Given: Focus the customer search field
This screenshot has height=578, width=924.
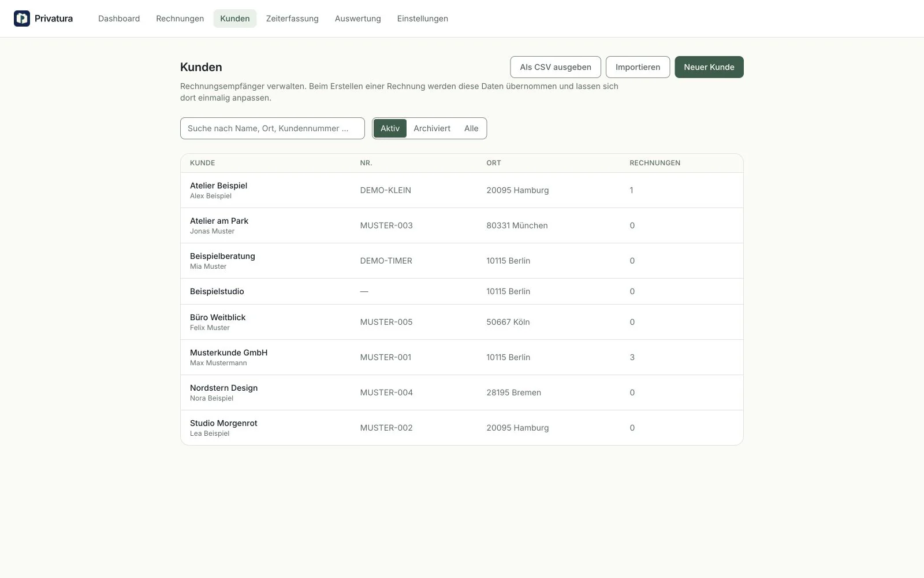Looking at the screenshot, I should pyautogui.click(x=273, y=128).
